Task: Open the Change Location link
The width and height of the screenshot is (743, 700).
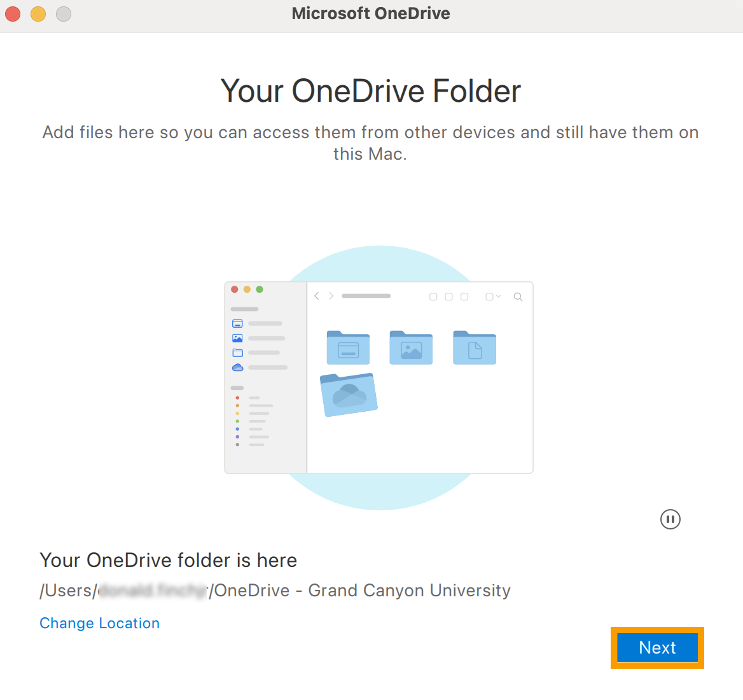Action: coord(99,623)
